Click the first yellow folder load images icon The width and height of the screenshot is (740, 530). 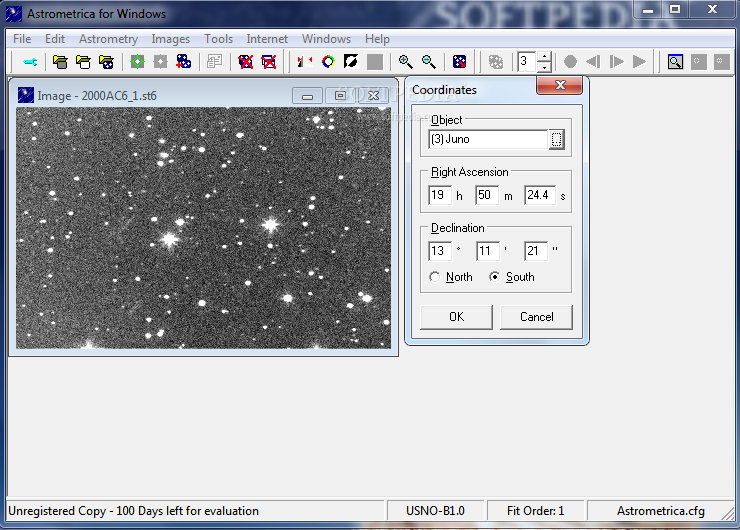coord(60,62)
